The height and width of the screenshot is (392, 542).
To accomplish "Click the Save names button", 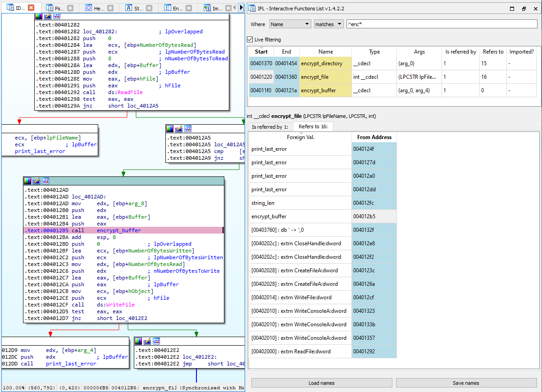I will [x=466, y=383].
